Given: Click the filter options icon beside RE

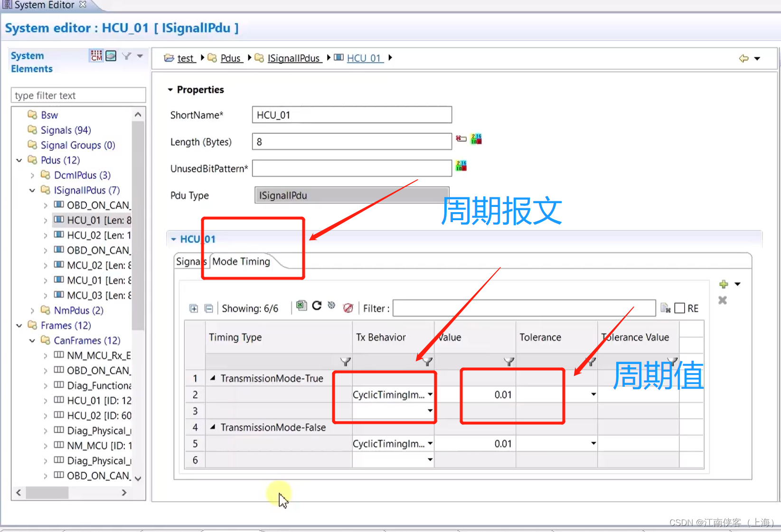Looking at the screenshot, I should click(666, 308).
